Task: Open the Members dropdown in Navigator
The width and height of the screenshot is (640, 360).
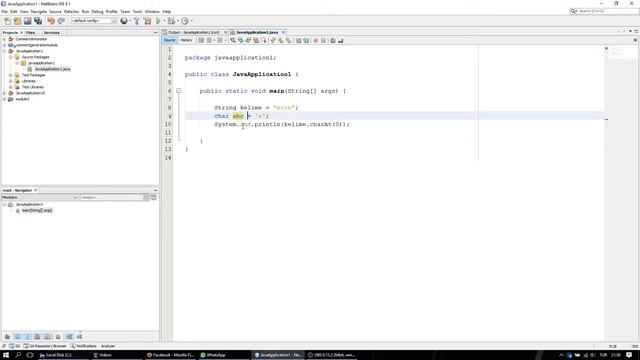Action: (40, 197)
